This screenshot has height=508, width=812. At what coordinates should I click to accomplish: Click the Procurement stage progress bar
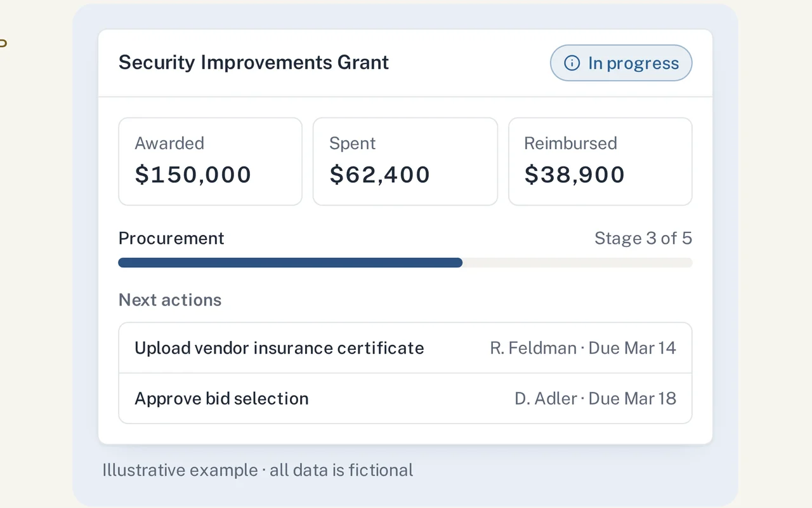(405, 263)
